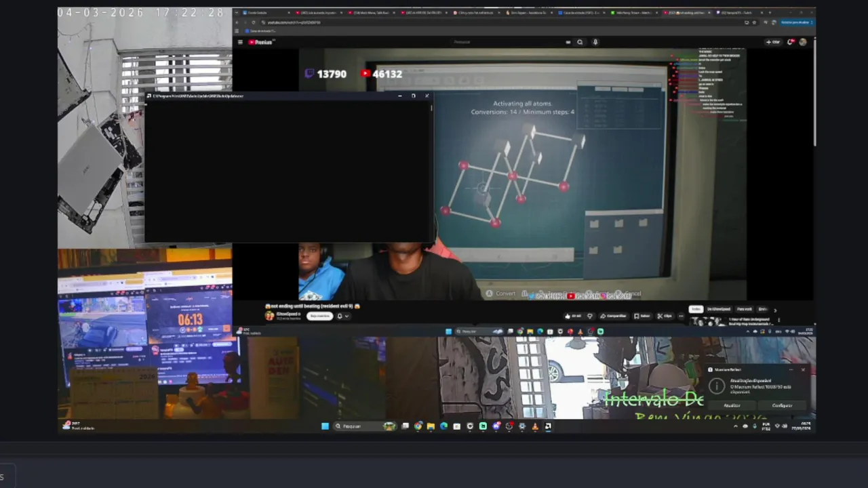
Task: Select the Para você filter chip
Action: tap(745, 309)
